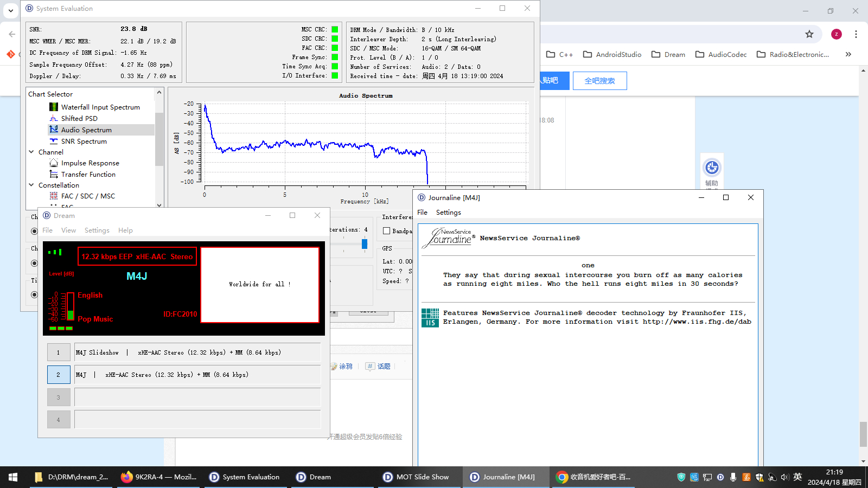The width and height of the screenshot is (868, 488).
Task: Select the Audio Spectrum chart icon
Action: 54,130
